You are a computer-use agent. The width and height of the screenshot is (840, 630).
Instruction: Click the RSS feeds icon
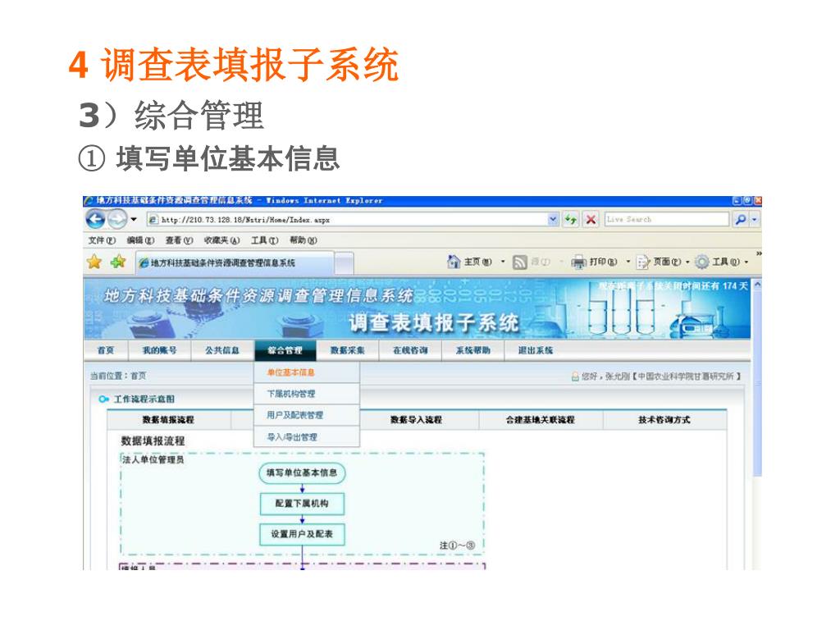click(x=519, y=262)
